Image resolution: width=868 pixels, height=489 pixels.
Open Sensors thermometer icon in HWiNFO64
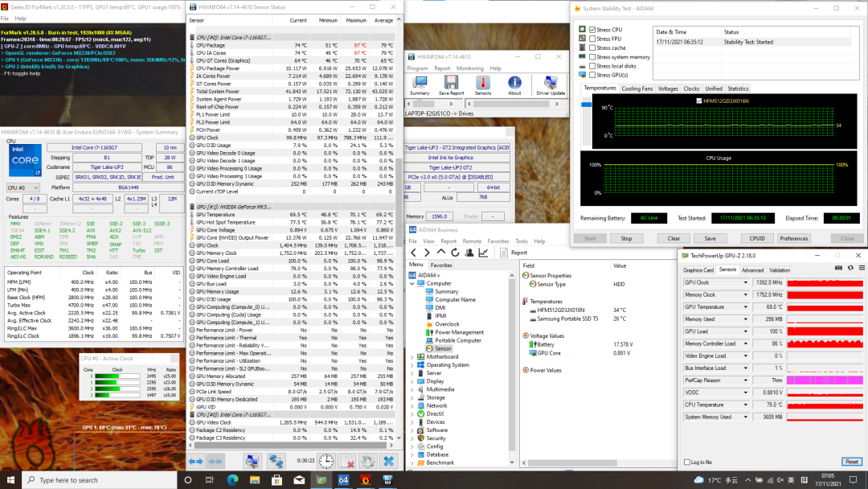tap(483, 85)
